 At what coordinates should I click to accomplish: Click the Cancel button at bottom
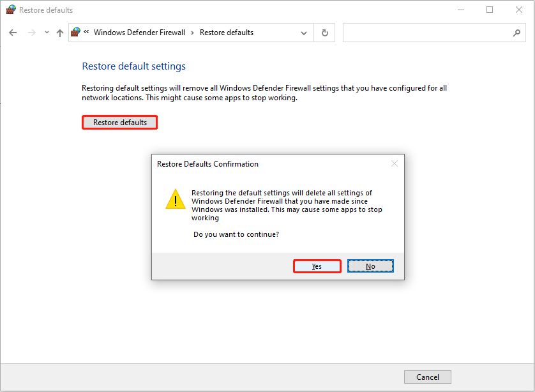(x=428, y=377)
